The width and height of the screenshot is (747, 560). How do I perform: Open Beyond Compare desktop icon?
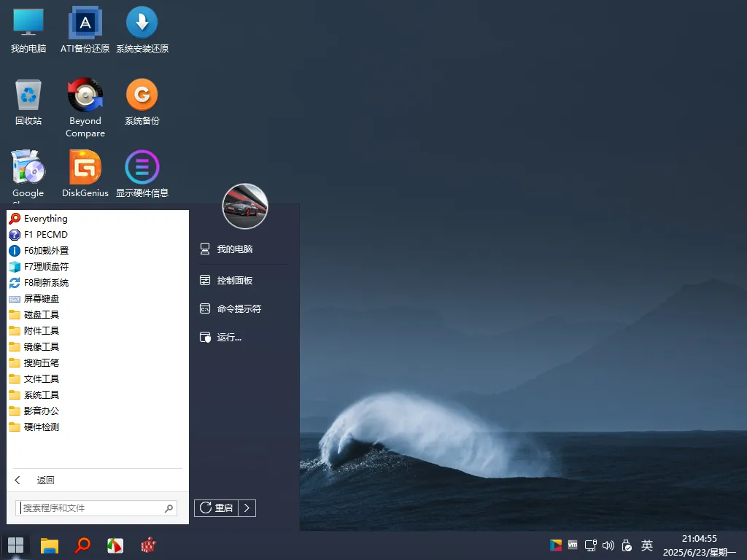point(85,96)
